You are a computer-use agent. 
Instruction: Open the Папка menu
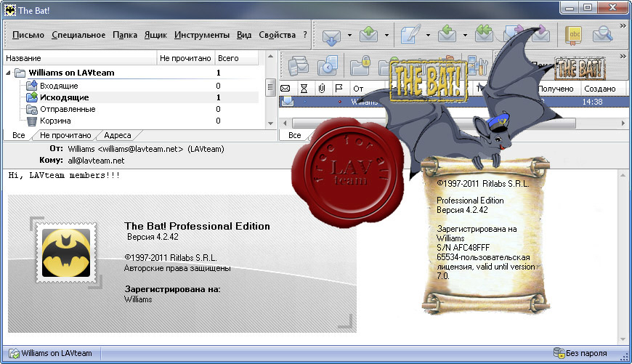125,35
